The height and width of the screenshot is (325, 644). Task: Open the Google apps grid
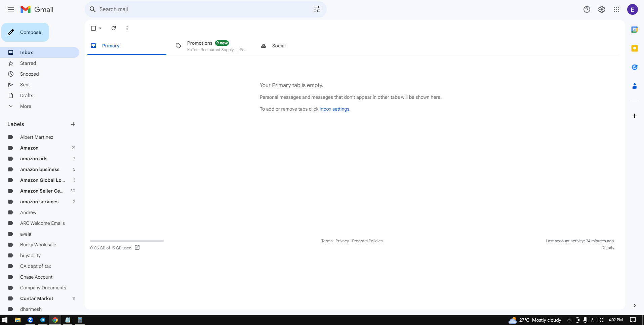[616, 9]
